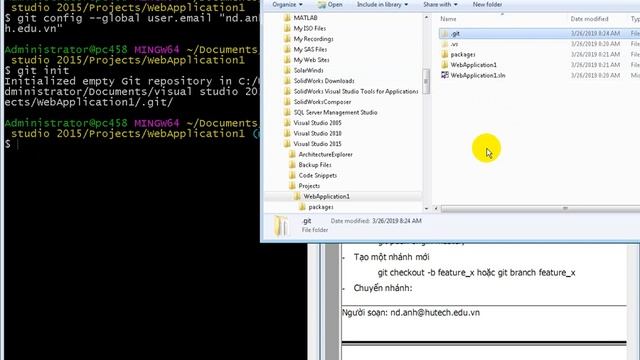Screen dimensions: 640x360
Task: Select packages folder in file list
Action: tap(463, 54)
